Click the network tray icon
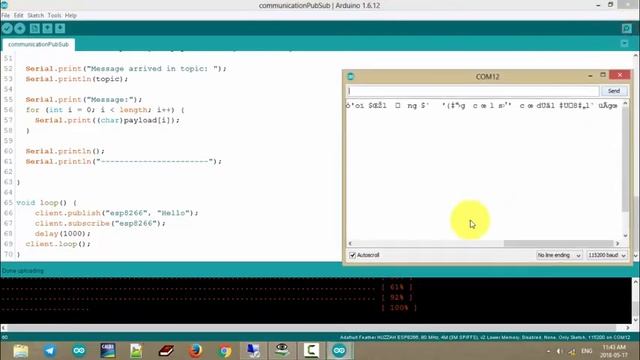This screenshot has width=640, height=360. [x=572, y=351]
